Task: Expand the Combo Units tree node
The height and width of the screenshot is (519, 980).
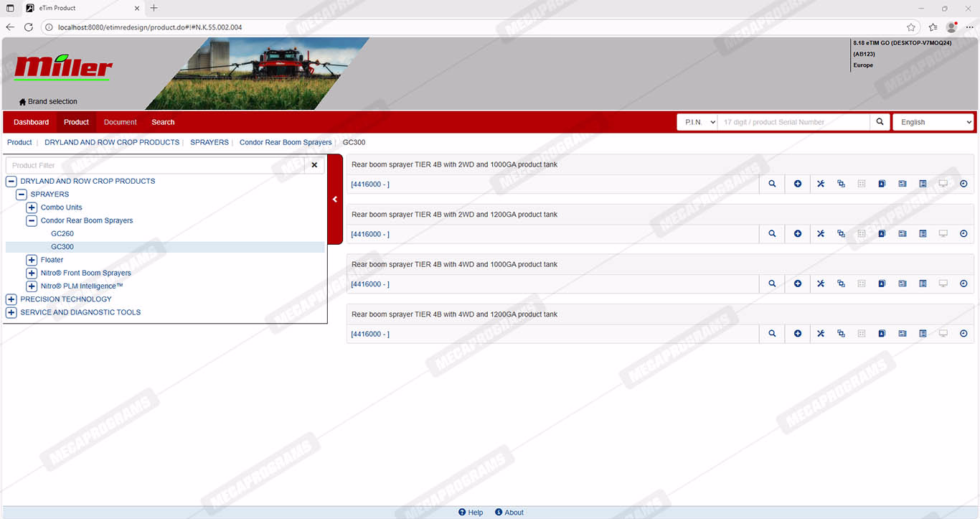Action: click(x=32, y=207)
